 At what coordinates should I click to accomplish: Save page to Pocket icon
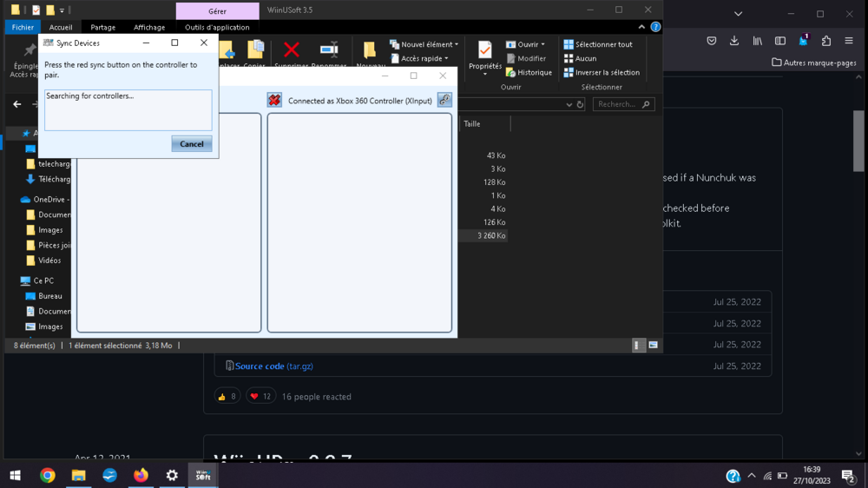tap(712, 41)
